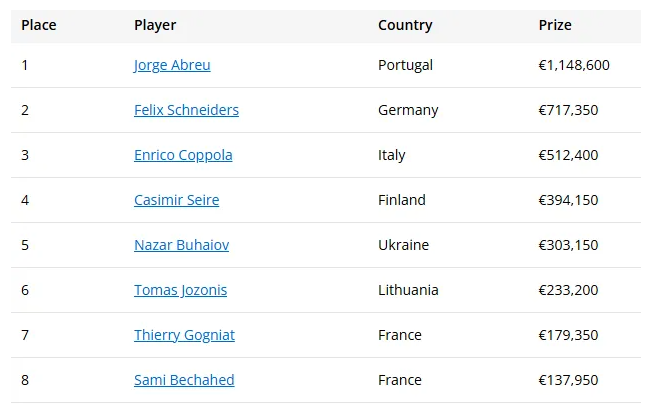Image resolution: width=653 pixels, height=407 pixels.
Task: Click Sami Bechahed's name link
Action: (184, 380)
